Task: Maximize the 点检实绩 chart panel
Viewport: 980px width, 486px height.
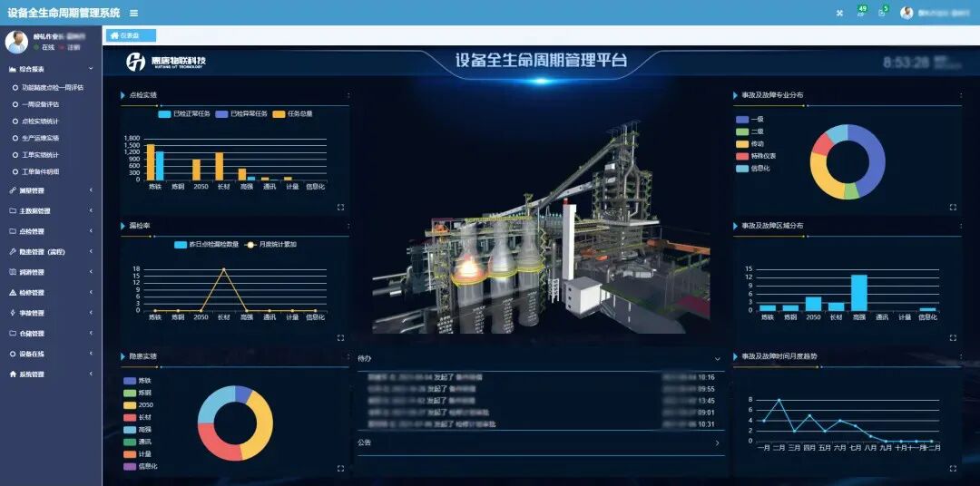Action: point(340,207)
